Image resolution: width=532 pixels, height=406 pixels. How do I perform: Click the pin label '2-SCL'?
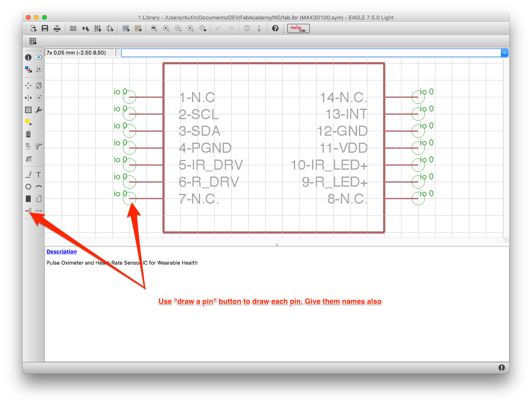tap(198, 114)
